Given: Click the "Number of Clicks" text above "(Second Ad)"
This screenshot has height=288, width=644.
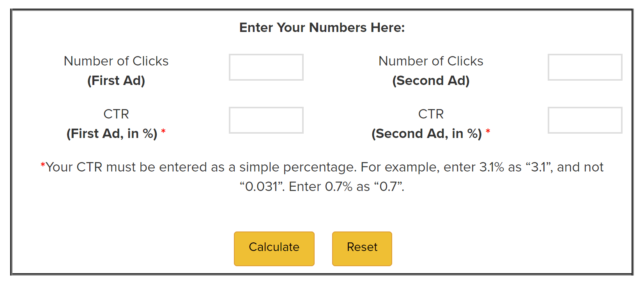Looking at the screenshot, I should tap(431, 61).
